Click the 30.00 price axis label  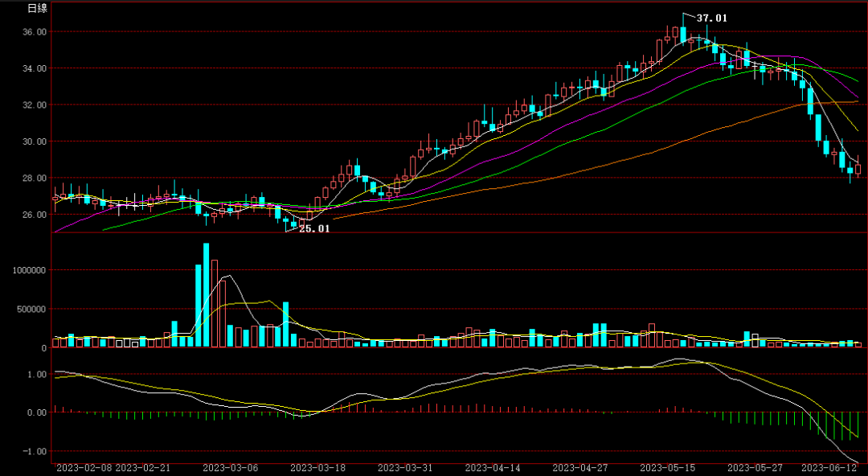(35, 142)
